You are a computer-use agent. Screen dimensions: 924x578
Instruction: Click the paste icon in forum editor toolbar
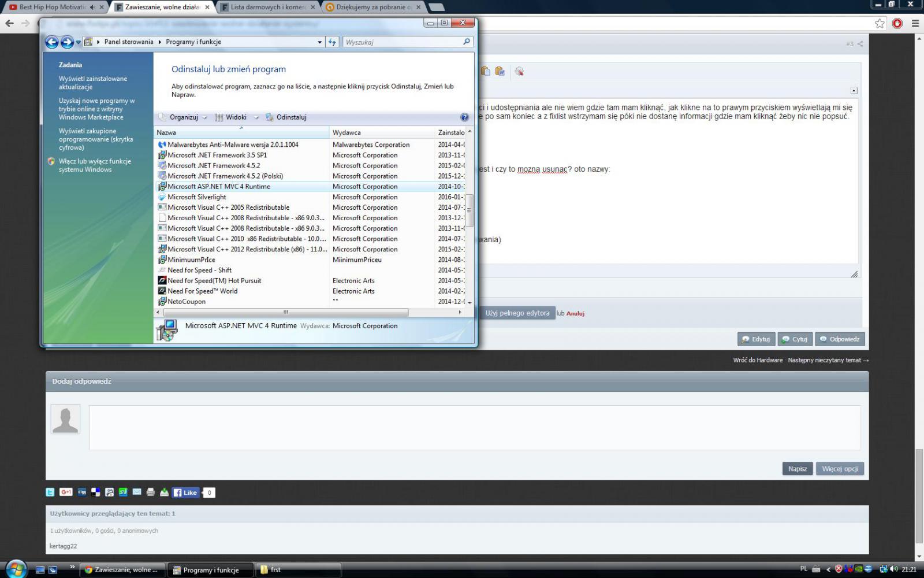click(486, 71)
